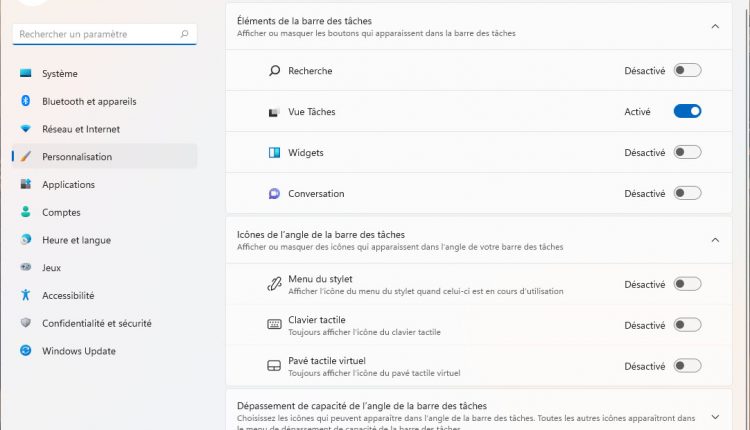Toggle Menu du stylet switch on
Screen dimensions: 750x430
pos(687,284)
